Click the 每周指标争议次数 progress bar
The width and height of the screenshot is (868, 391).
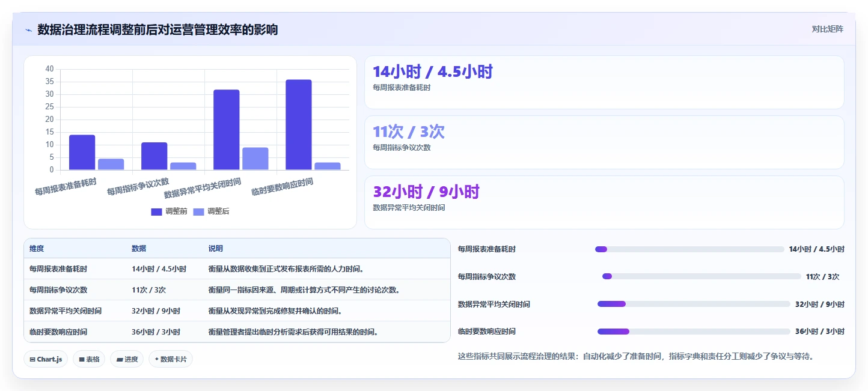pos(701,276)
